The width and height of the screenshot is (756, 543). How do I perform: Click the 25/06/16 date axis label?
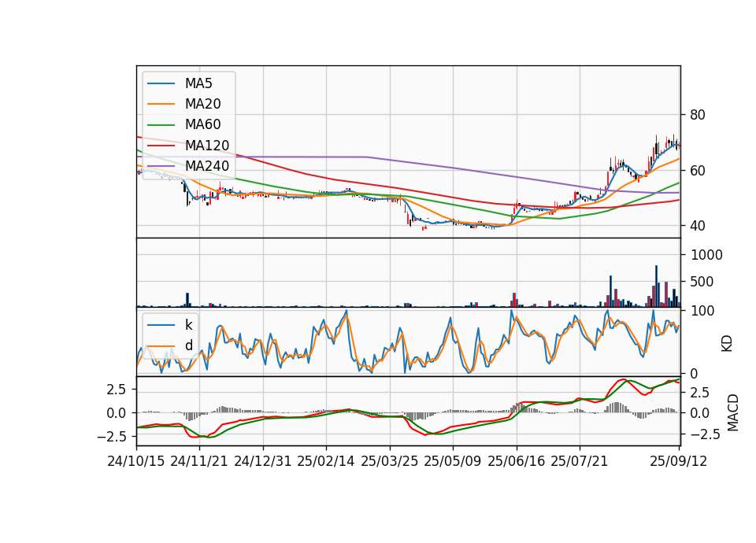click(517, 461)
